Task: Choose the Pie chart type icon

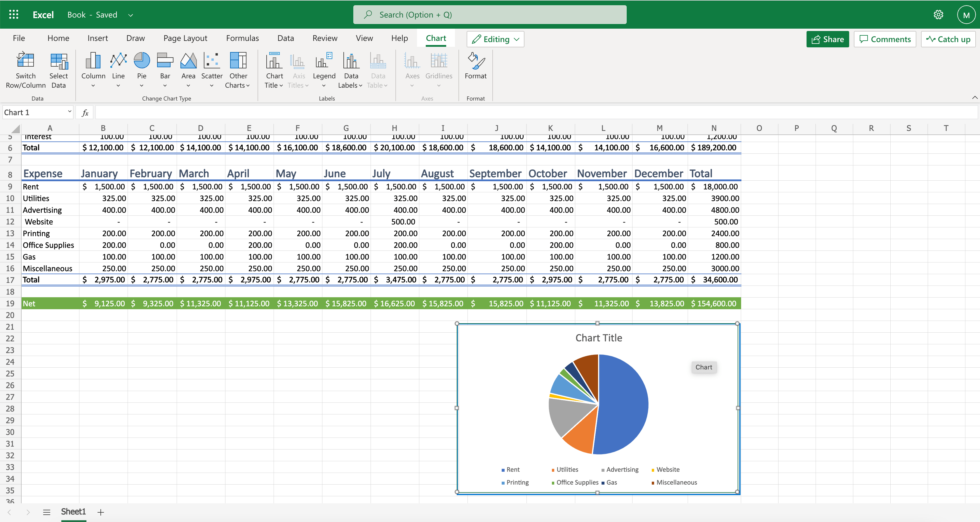Action: click(142, 61)
